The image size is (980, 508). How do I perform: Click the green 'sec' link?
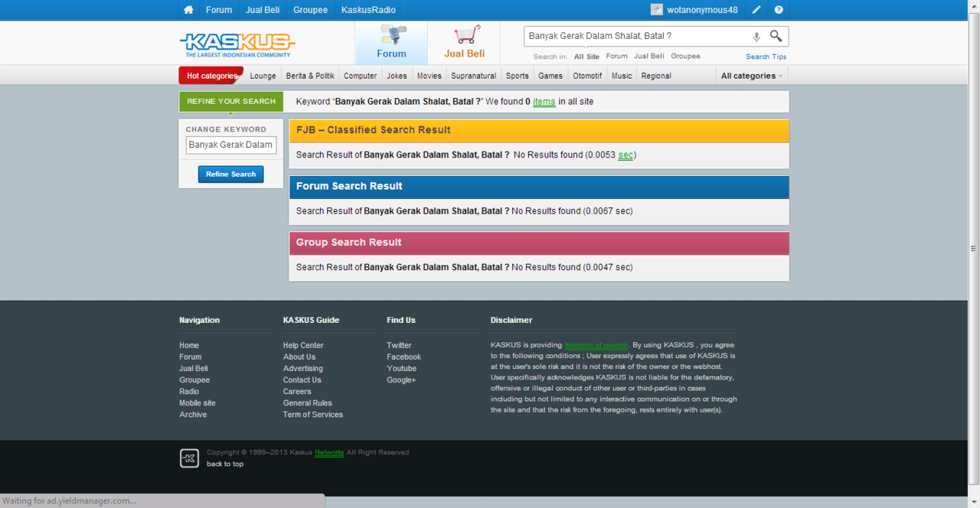626,155
